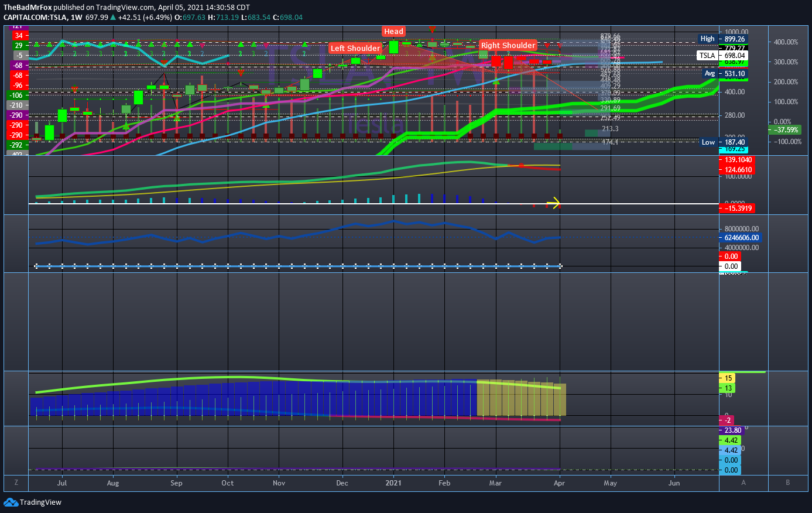Click the red -15.3919 histogram value
The image size is (812, 513).
point(737,208)
